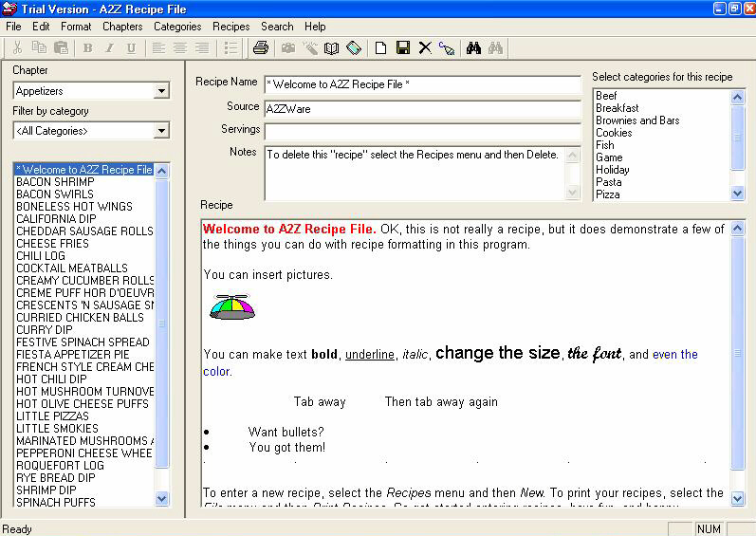Click the Cut scissors icon
Viewport: 756px width, 536px height.
18,47
